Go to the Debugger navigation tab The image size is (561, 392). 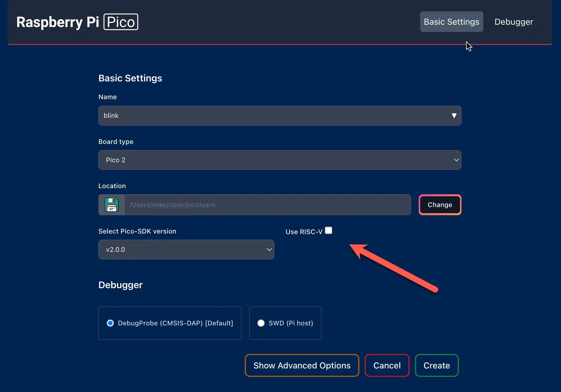coord(514,22)
